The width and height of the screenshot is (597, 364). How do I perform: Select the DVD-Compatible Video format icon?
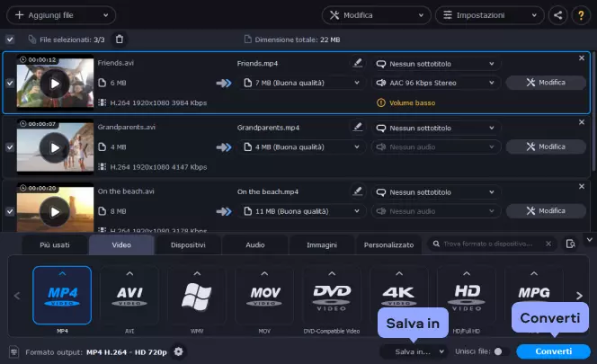332,296
